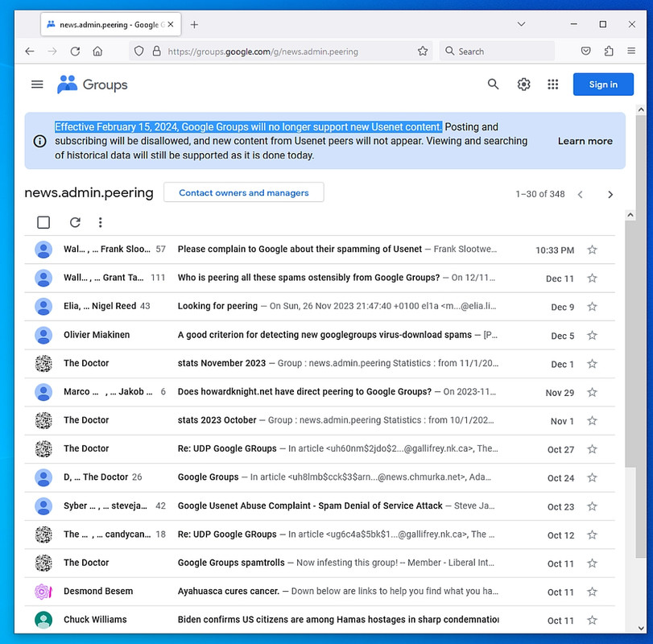Viewport: 653px width, 644px height.
Task: Open the list all tabs dropdown
Action: pos(521,24)
